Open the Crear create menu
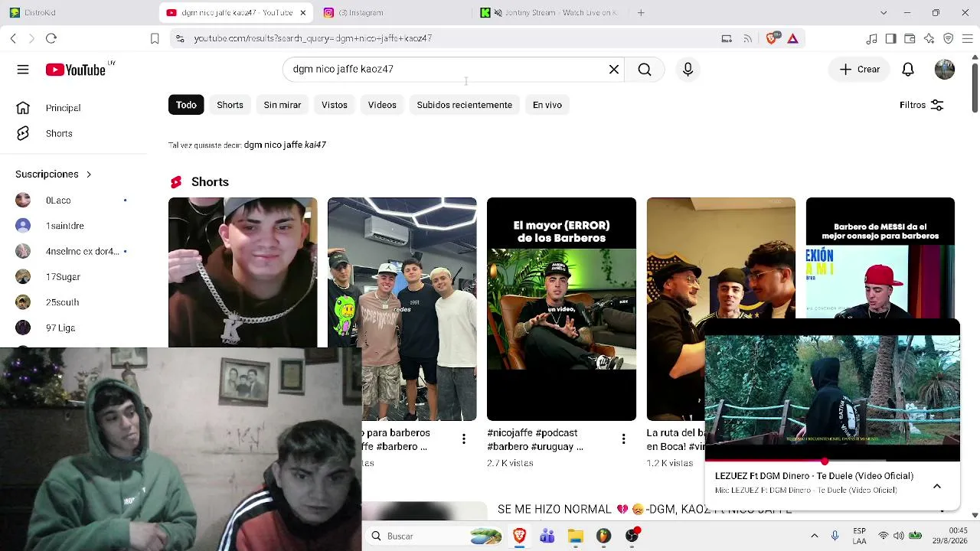This screenshot has width=980, height=551. pyautogui.click(x=859, y=70)
